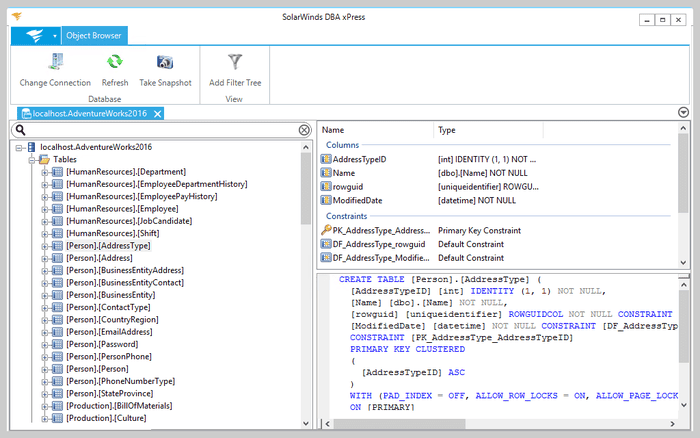Click the table icon for [Person].[EmailAddress]
Image resolution: width=700 pixels, height=438 pixels.
(57, 332)
